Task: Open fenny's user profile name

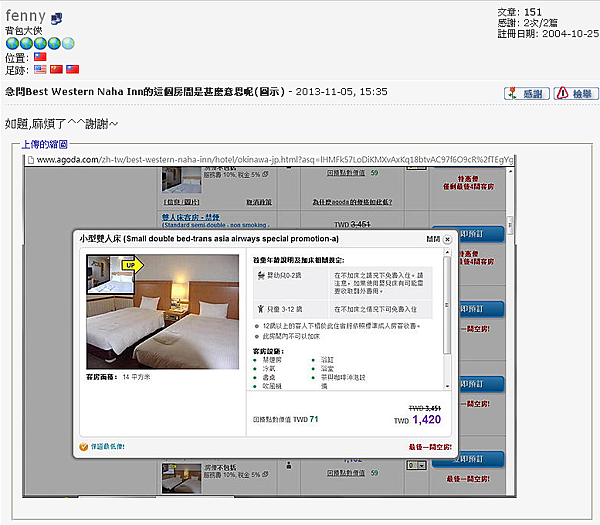Action: [x=26, y=16]
